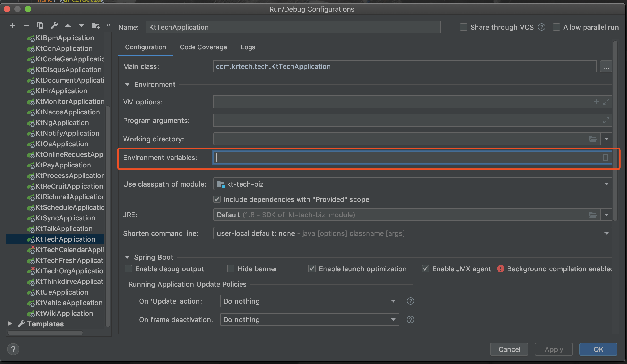Screen dimensions: 627x364
Task: Add a macro to VM options with plus icon
Action: 596,102
